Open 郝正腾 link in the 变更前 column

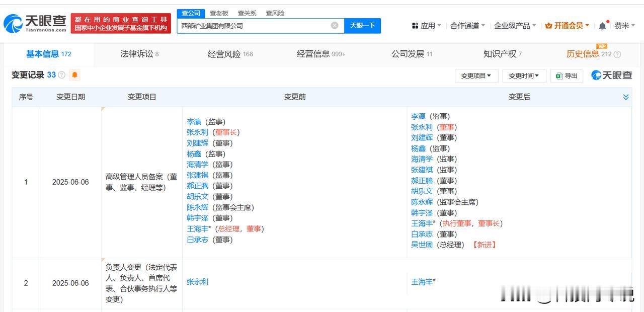[x=197, y=186]
